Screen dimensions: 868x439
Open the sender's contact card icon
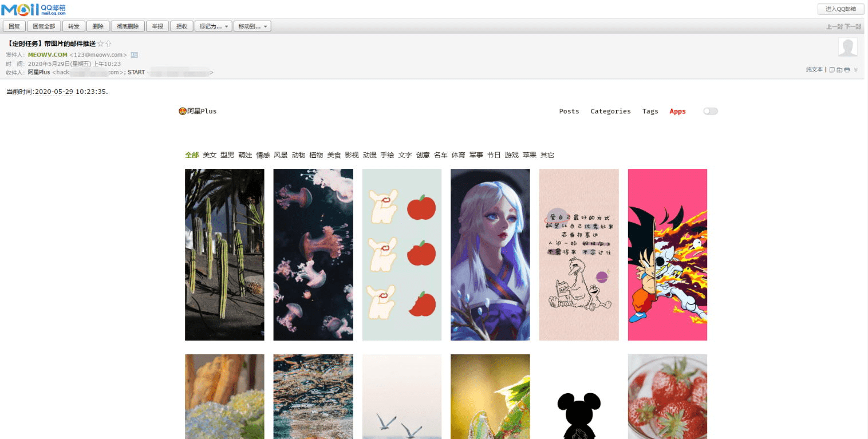pyautogui.click(x=135, y=55)
